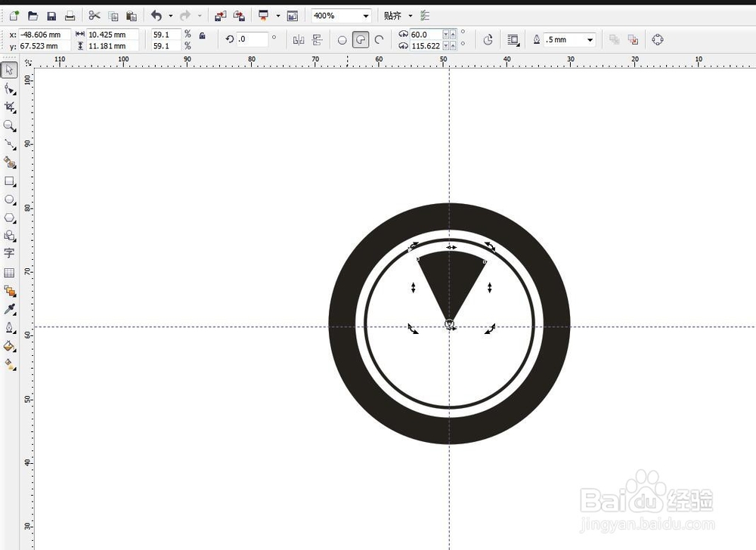
Task: Select the Smart fill tool
Action: coord(9,162)
